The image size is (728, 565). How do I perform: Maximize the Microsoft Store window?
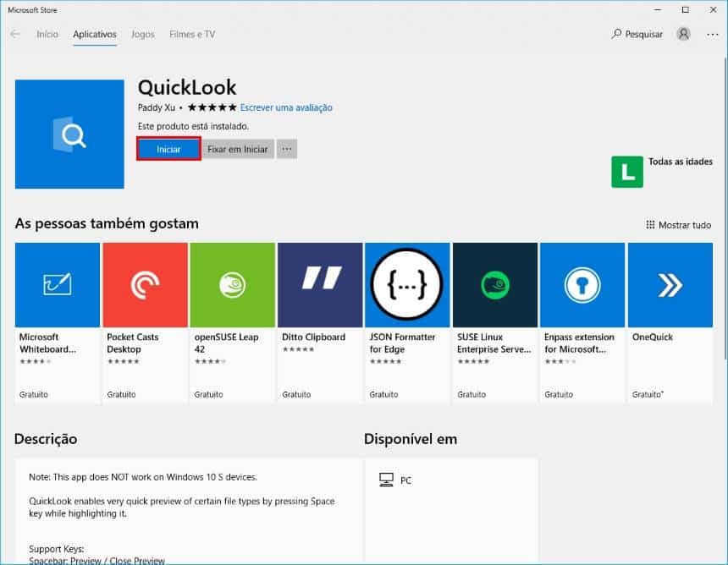(686, 10)
